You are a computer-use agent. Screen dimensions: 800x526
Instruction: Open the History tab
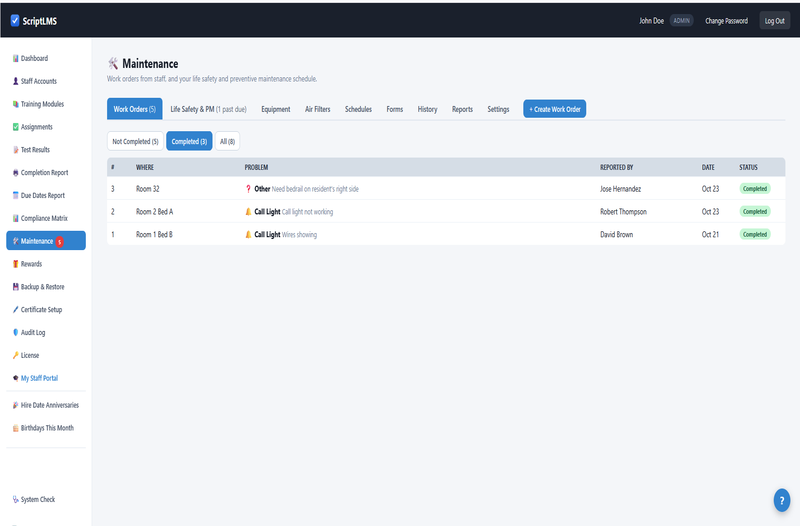[427, 109]
